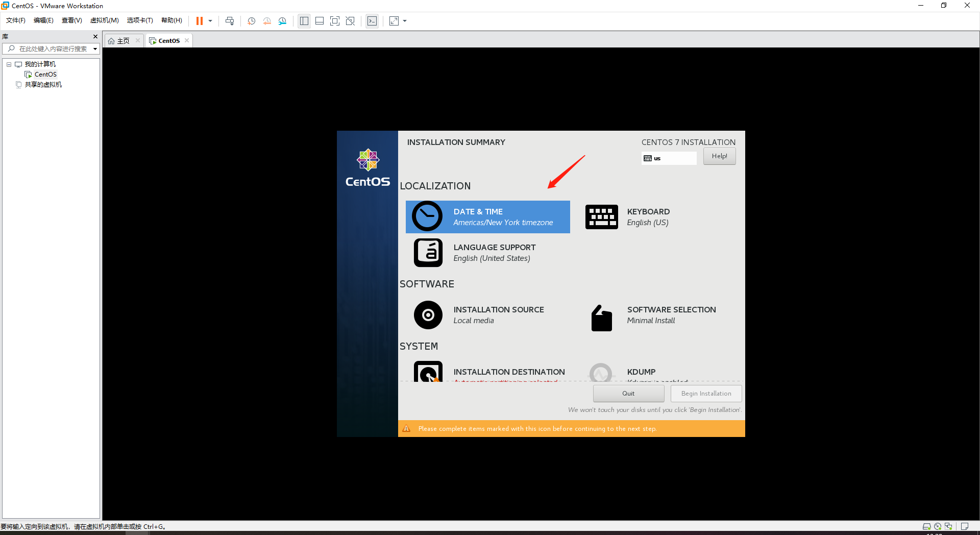This screenshot has height=535, width=980.
Task: Click the Help! button in installer
Action: [719, 156]
